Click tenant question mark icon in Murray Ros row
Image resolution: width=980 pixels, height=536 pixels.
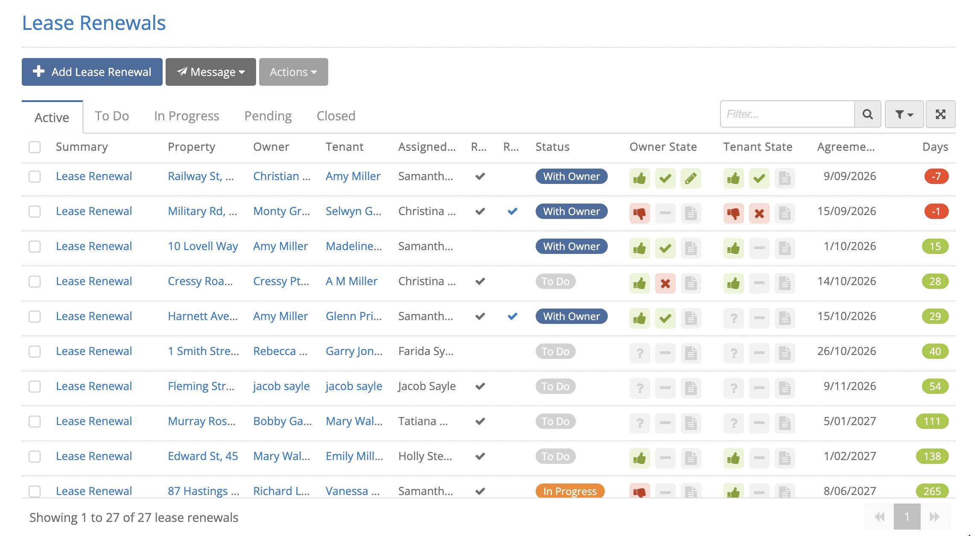(x=733, y=423)
